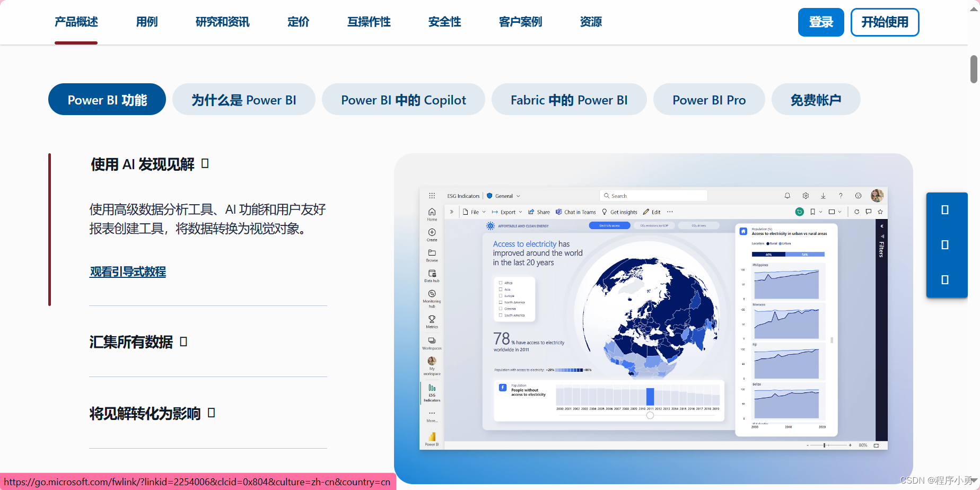
Task: Click the Search field in Power BI preview
Action: pos(654,196)
